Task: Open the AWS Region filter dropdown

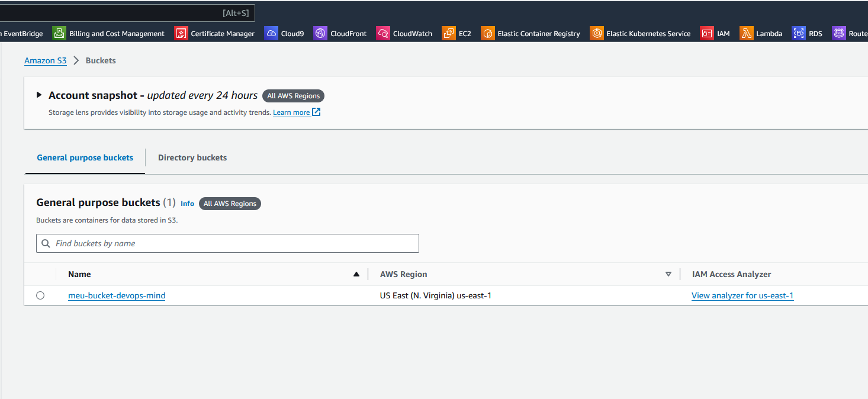Action: point(668,274)
